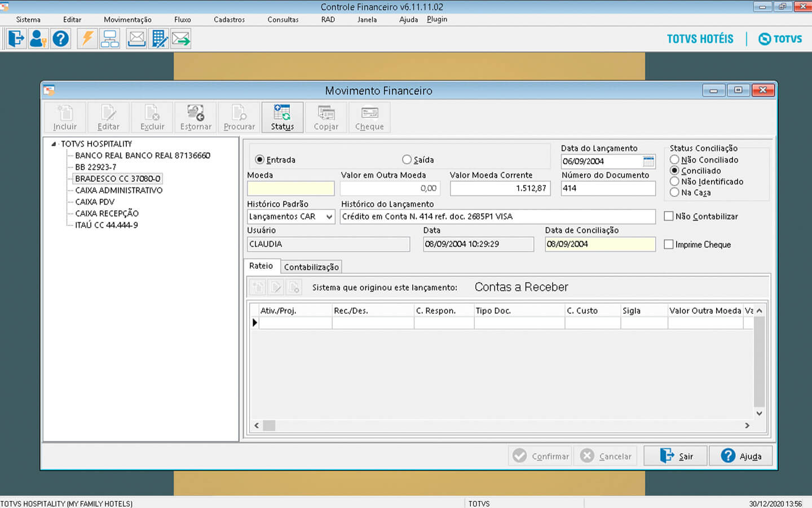Click the building with pencil icon
Screen dimensions: 812x508
pyautogui.click(x=160, y=39)
